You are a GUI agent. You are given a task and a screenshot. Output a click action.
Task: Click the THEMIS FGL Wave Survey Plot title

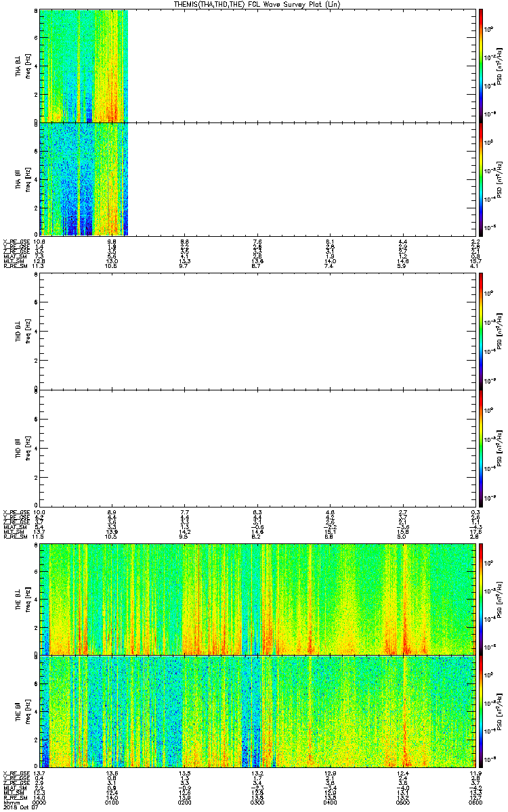tap(258, 4)
